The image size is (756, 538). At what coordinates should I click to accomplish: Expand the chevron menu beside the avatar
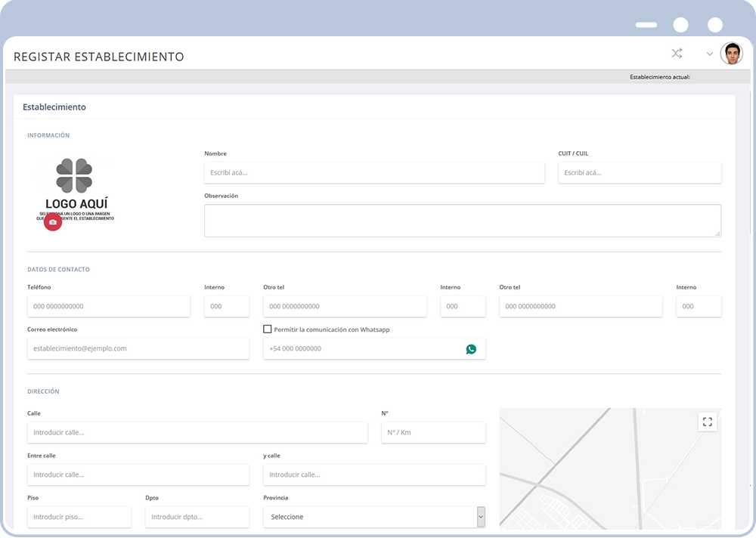709,54
